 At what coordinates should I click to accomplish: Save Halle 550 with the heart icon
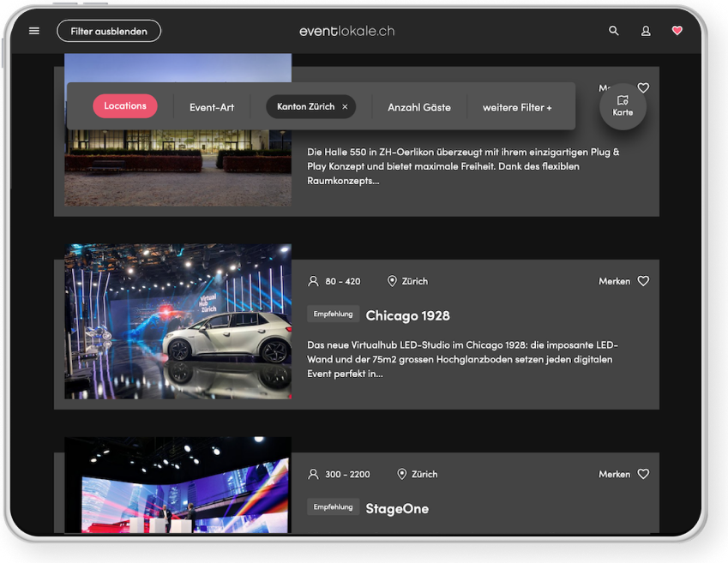(x=643, y=87)
